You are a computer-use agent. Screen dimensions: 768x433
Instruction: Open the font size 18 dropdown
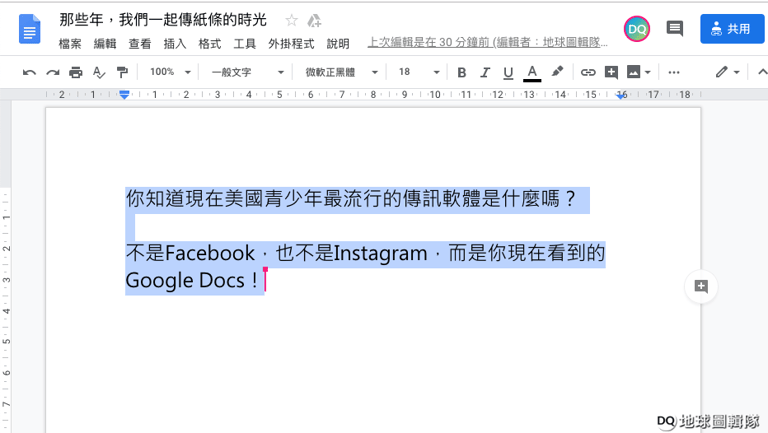[x=419, y=72]
